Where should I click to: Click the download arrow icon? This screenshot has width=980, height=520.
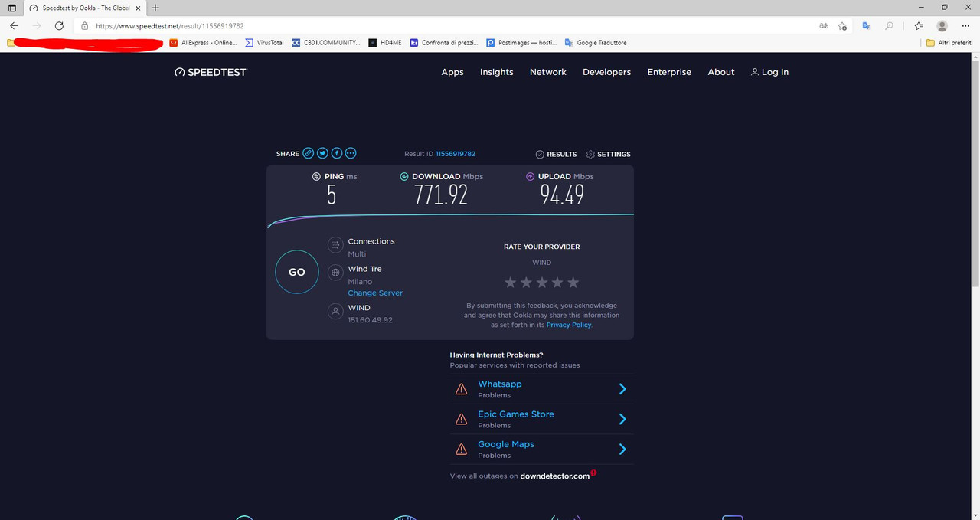tap(404, 176)
